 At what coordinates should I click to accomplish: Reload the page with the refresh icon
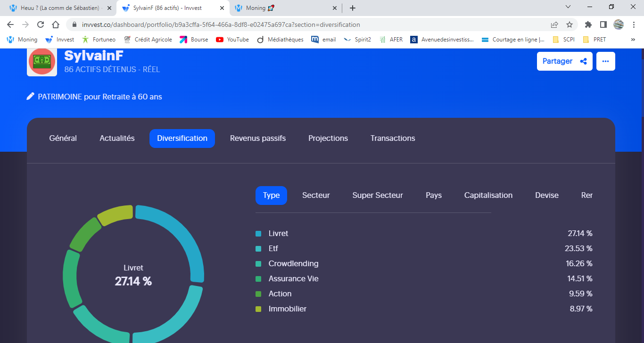point(41,24)
